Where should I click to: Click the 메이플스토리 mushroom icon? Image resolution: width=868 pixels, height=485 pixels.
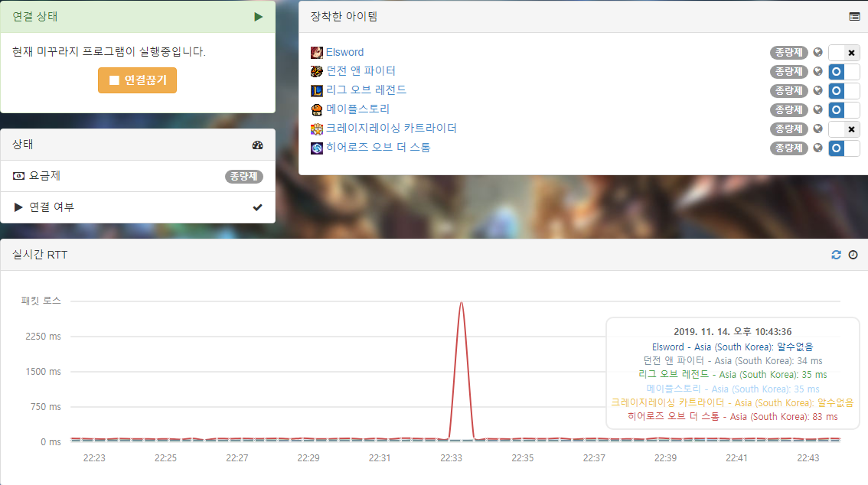[317, 109]
